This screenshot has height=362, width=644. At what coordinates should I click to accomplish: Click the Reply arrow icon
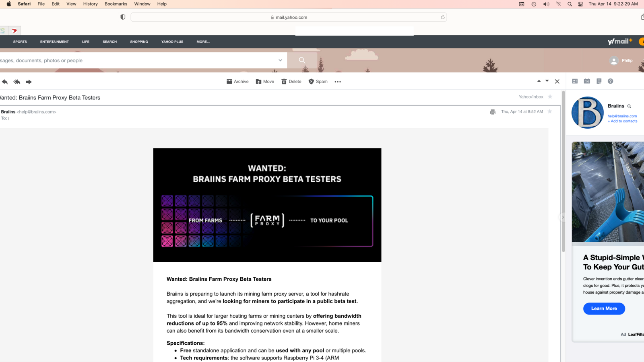point(5,82)
